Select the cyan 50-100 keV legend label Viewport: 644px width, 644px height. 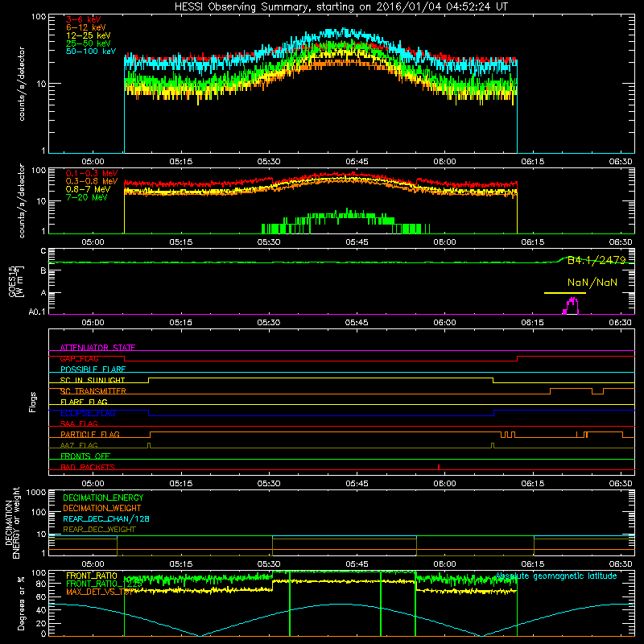tap(91, 52)
